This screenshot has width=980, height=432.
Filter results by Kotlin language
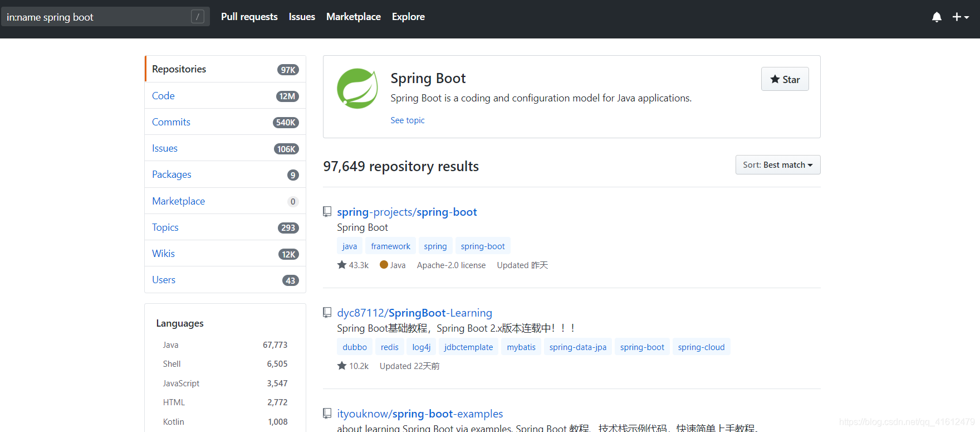225,422
